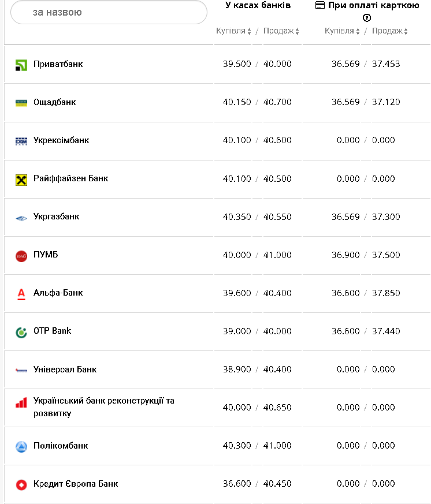
Task: Click the question mark help icon
Action: pyautogui.click(x=367, y=18)
